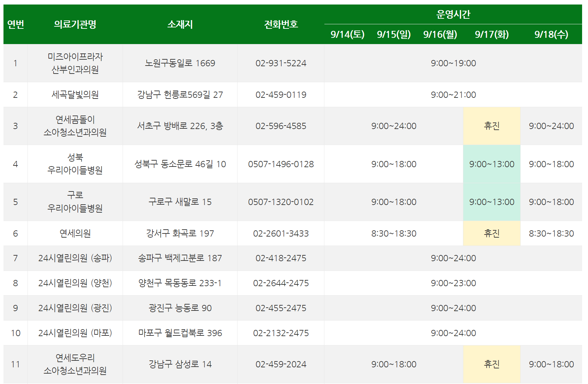Click the 휴진 cell for 연세의원

[491, 233]
